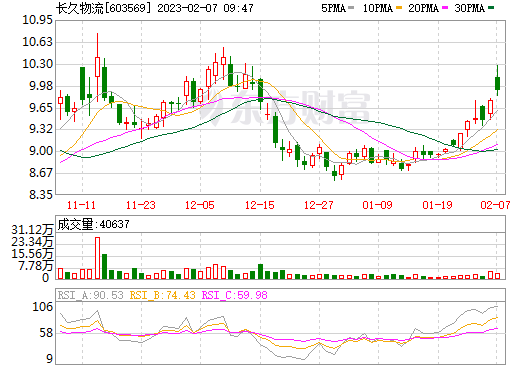
Task: Click the 106 RSI axis label
Action: [43, 307]
